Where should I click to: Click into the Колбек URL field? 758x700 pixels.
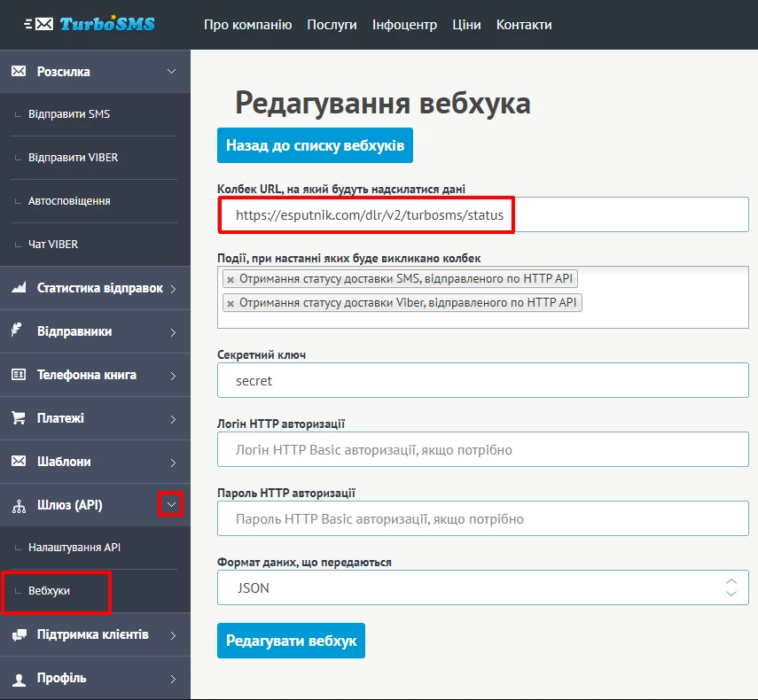(483, 214)
